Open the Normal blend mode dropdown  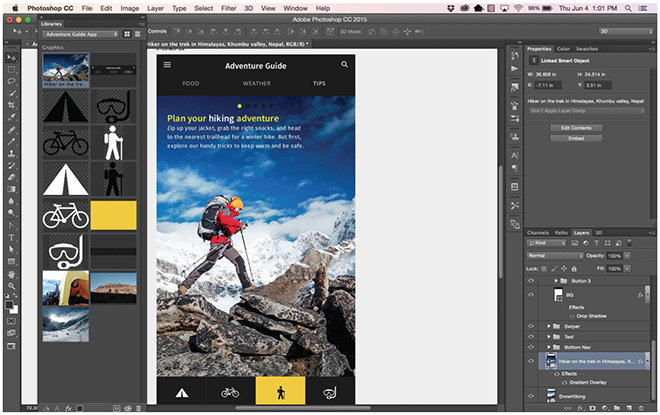coord(555,255)
